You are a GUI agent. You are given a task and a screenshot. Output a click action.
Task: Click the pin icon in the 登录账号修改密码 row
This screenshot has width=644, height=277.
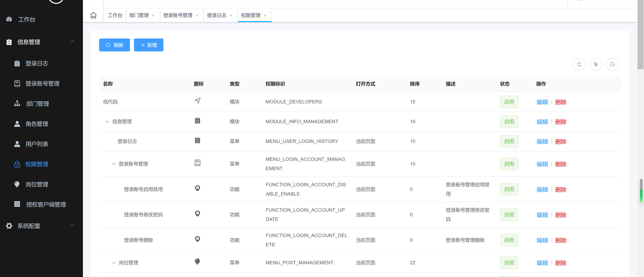coord(198,213)
